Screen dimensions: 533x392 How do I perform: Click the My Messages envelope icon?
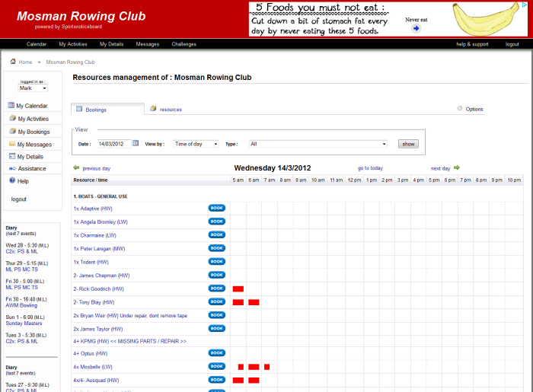pos(12,144)
